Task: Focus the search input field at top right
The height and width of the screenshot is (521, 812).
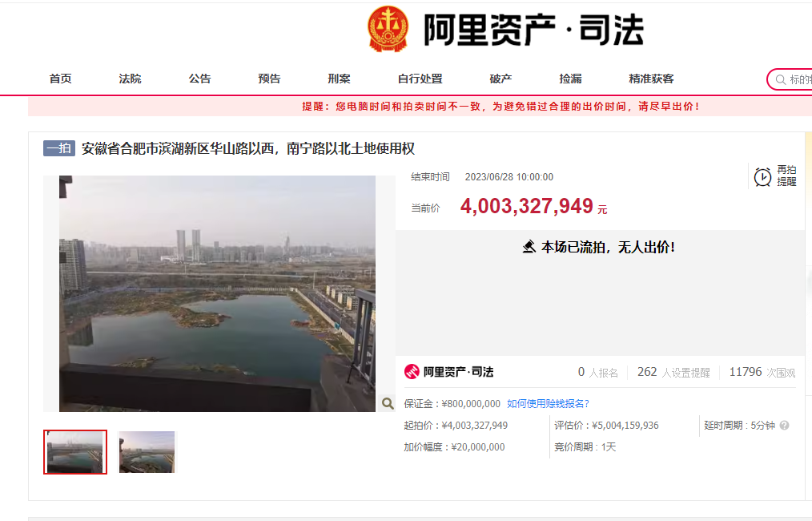Action: tap(799, 79)
